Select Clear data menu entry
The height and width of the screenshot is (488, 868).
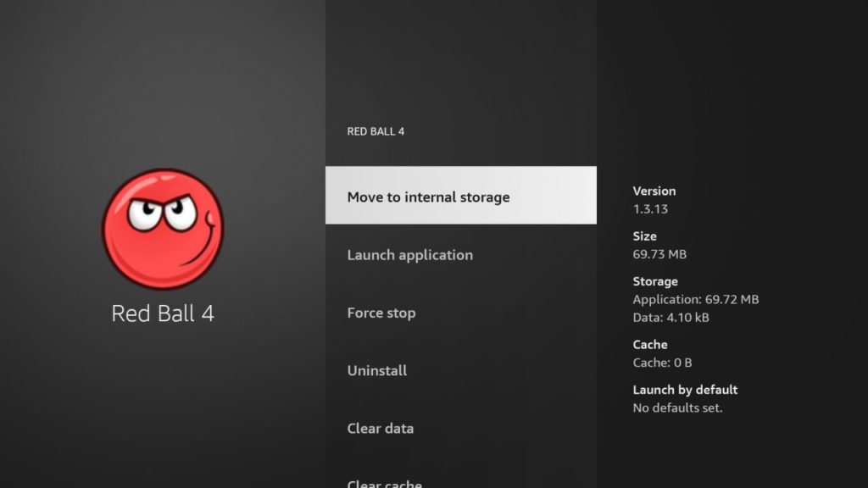click(x=460, y=428)
